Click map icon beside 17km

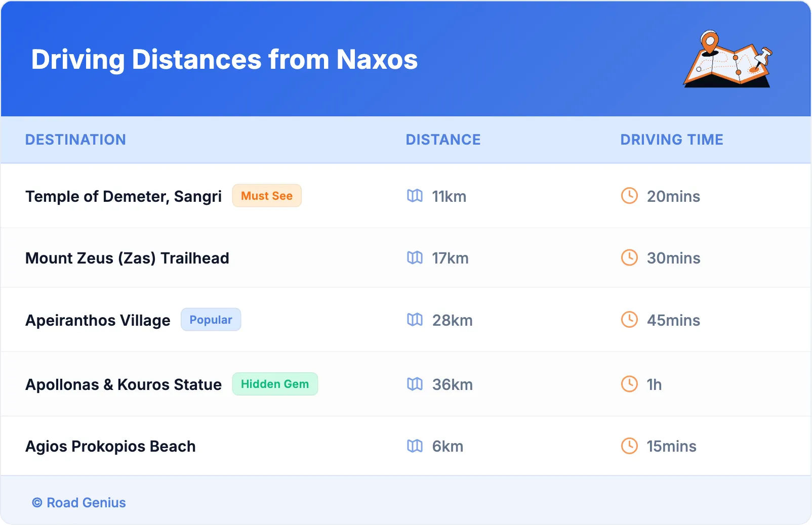pos(415,258)
